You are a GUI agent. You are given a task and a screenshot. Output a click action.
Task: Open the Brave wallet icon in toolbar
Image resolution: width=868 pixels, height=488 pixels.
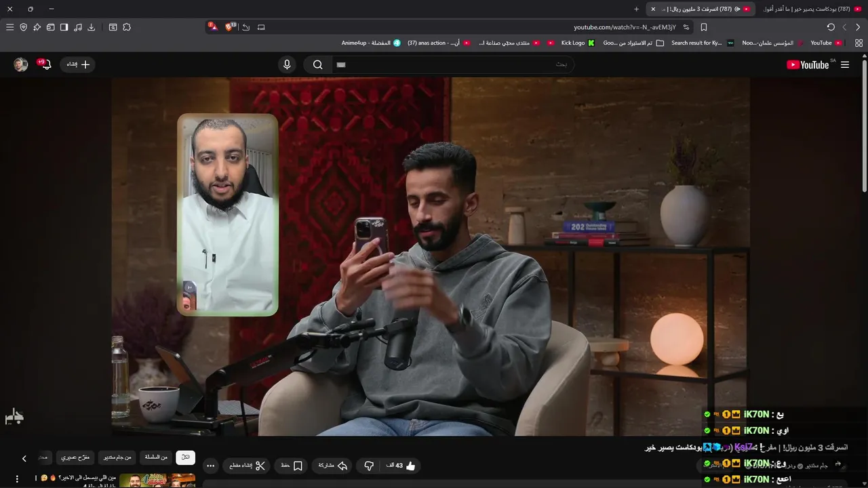click(x=51, y=27)
